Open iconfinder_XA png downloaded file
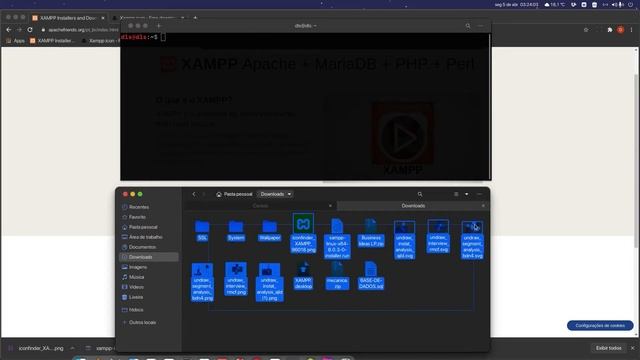 pyautogui.click(x=36, y=348)
